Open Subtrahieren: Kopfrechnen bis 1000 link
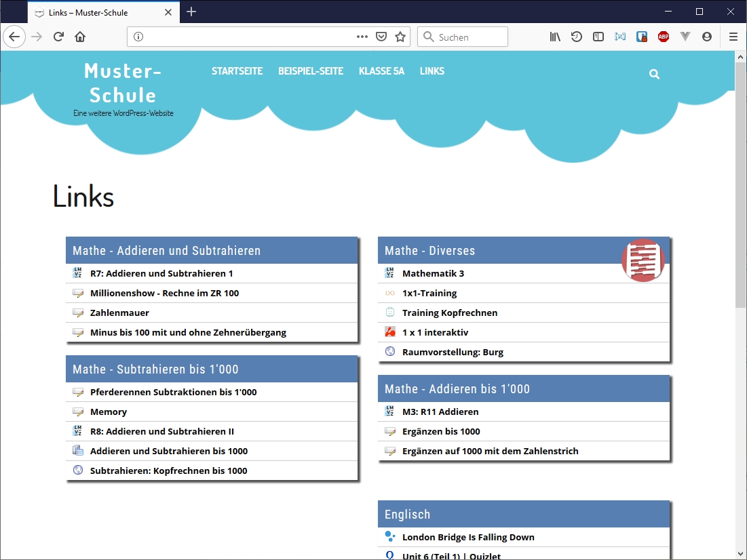747x560 pixels. (x=169, y=471)
